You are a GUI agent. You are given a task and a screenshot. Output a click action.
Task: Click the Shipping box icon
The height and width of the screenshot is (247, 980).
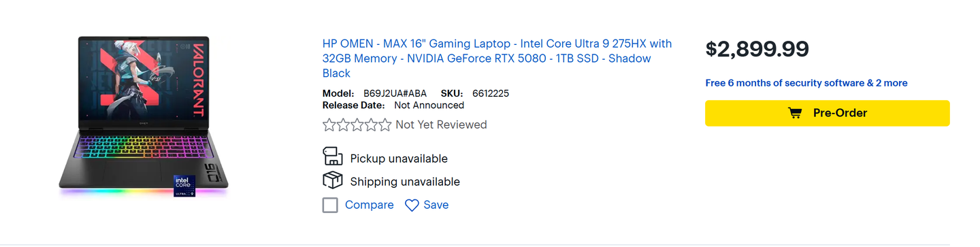click(x=332, y=180)
